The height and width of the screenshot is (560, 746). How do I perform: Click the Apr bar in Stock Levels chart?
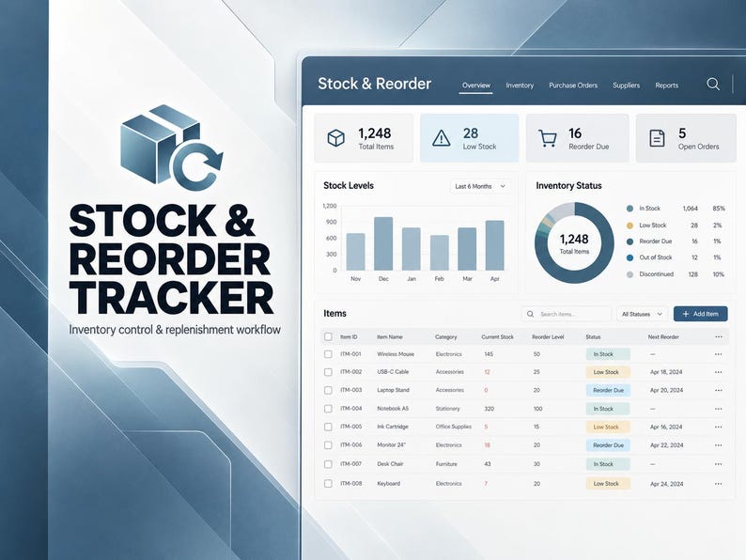[495, 245]
